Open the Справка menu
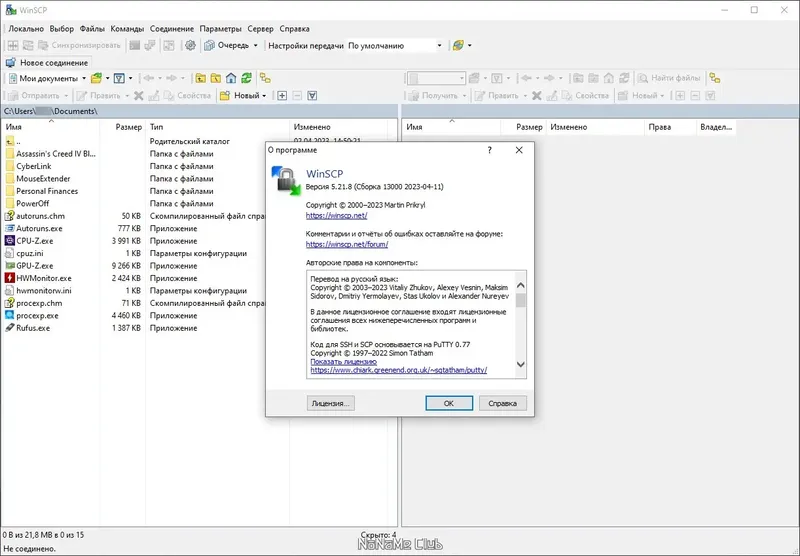This screenshot has width=800, height=556. pos(294,29)
